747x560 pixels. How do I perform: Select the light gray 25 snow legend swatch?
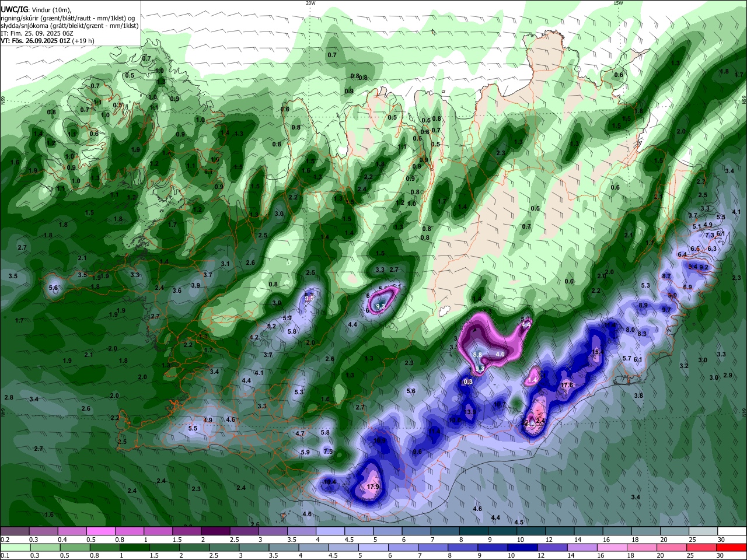point(703,531)
